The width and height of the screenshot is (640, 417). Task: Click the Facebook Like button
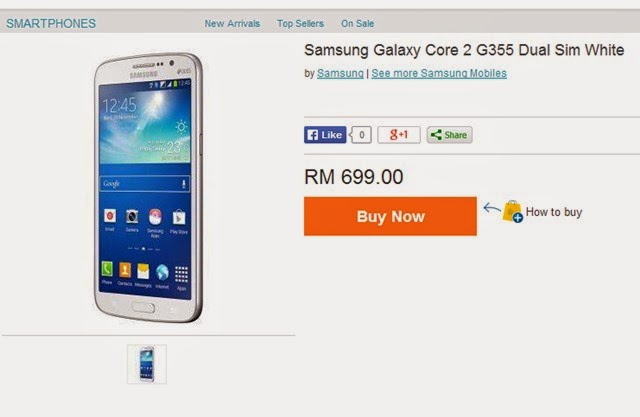325,135
